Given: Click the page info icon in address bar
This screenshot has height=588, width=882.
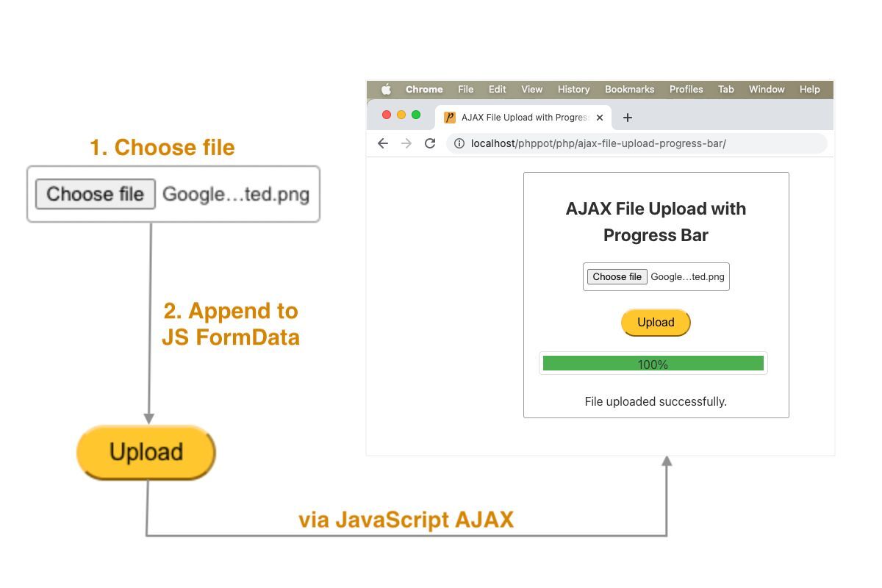Looking at the screenshot, I should click(459, 143).
